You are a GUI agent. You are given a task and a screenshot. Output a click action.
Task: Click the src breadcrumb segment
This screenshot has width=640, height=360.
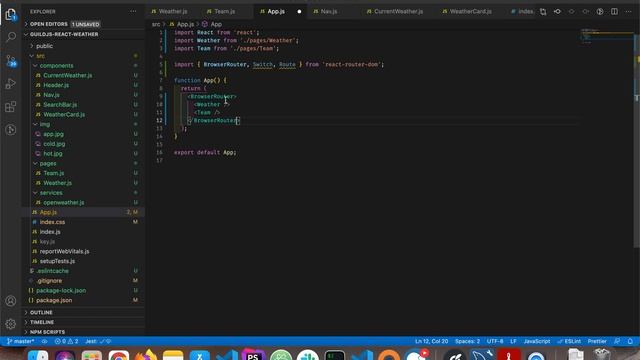click(156, 24)
